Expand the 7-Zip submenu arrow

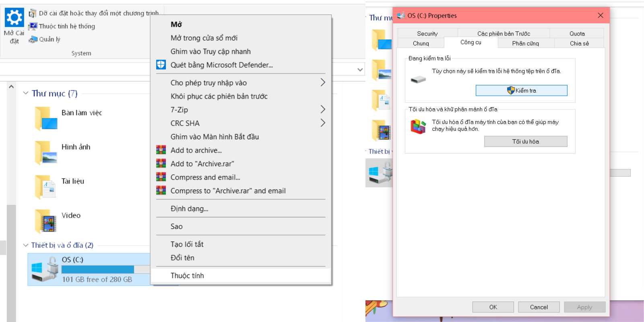322,109
